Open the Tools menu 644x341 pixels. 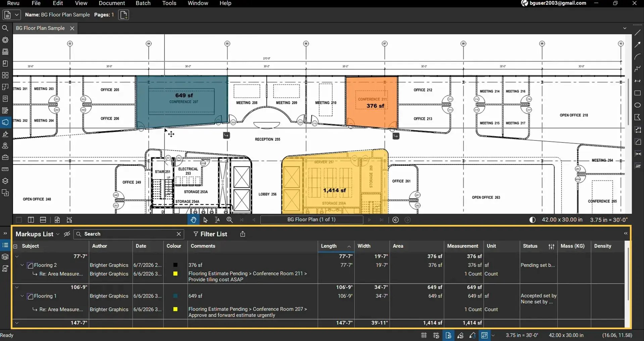click(x=169, y=3)
